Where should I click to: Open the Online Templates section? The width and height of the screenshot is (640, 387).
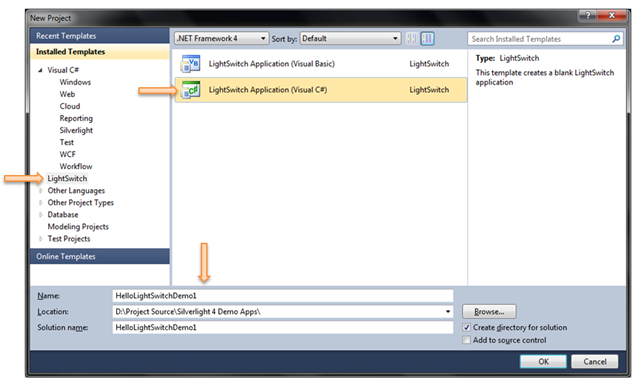100,256
